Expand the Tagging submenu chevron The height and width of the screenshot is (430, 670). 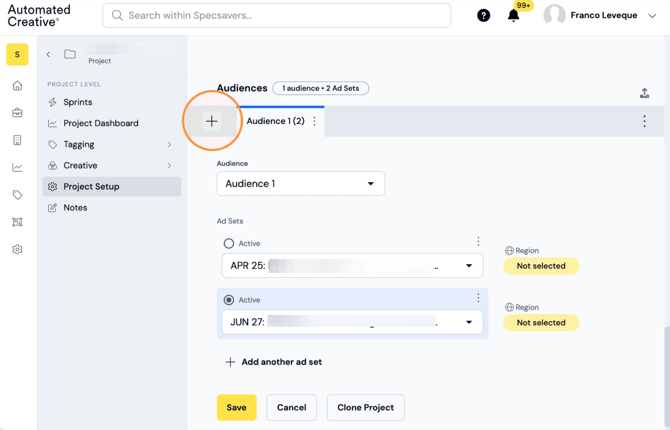[169, 144]
